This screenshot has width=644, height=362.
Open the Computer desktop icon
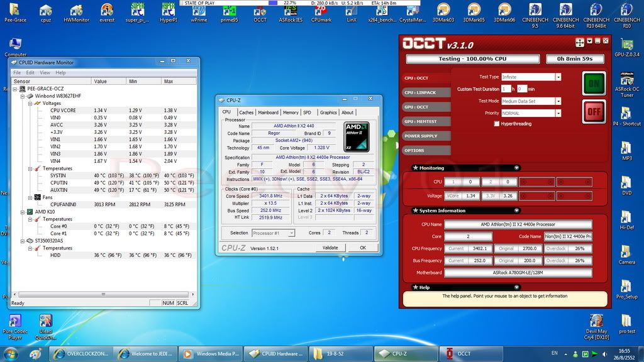coord(15,47)
